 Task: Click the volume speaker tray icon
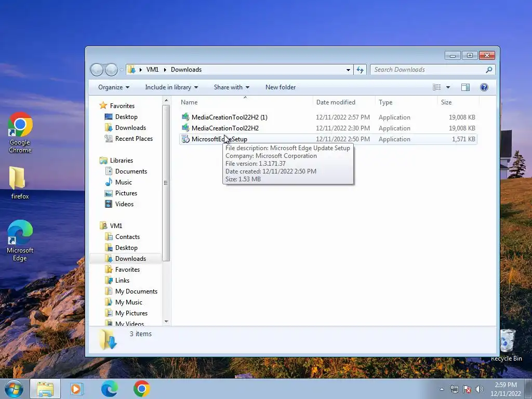(480, 389)
